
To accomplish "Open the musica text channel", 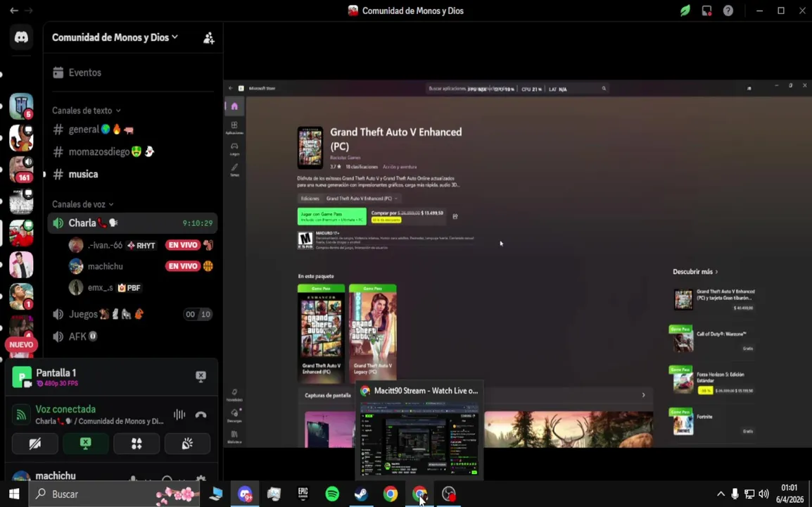I will pyautogui.click(x=132, y=174).
